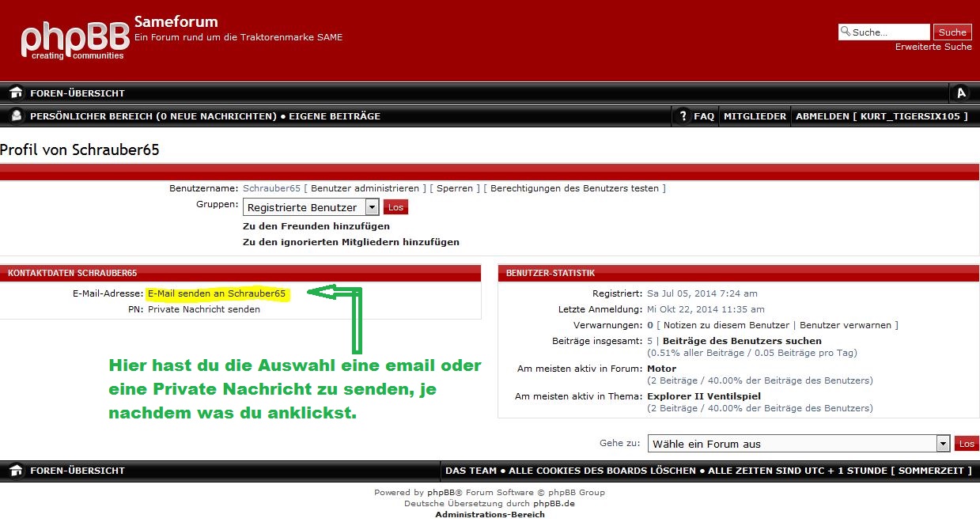Image resolution: width=980 pixels, height=526 pixels.
Task: Click the home icon beside top Foren-Übersicht
Action: [x=16, y=93]
